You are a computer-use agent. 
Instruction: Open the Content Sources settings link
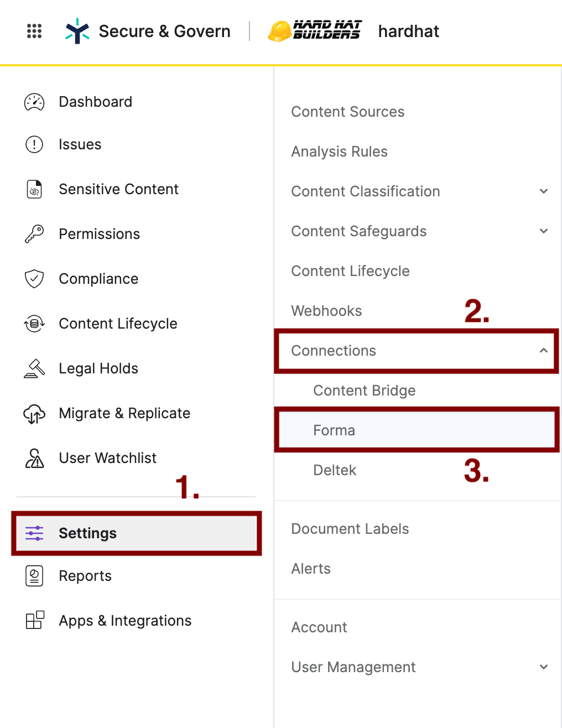tap(348, 112)
